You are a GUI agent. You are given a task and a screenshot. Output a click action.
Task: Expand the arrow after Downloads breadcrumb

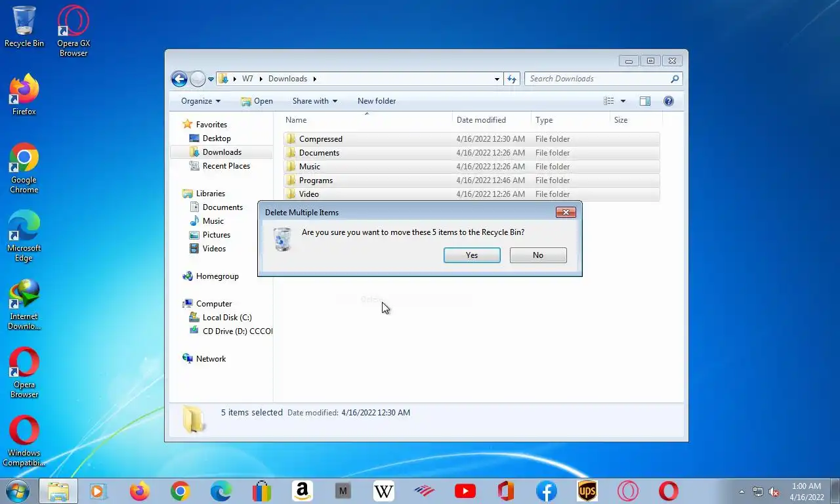coord(315,79)
